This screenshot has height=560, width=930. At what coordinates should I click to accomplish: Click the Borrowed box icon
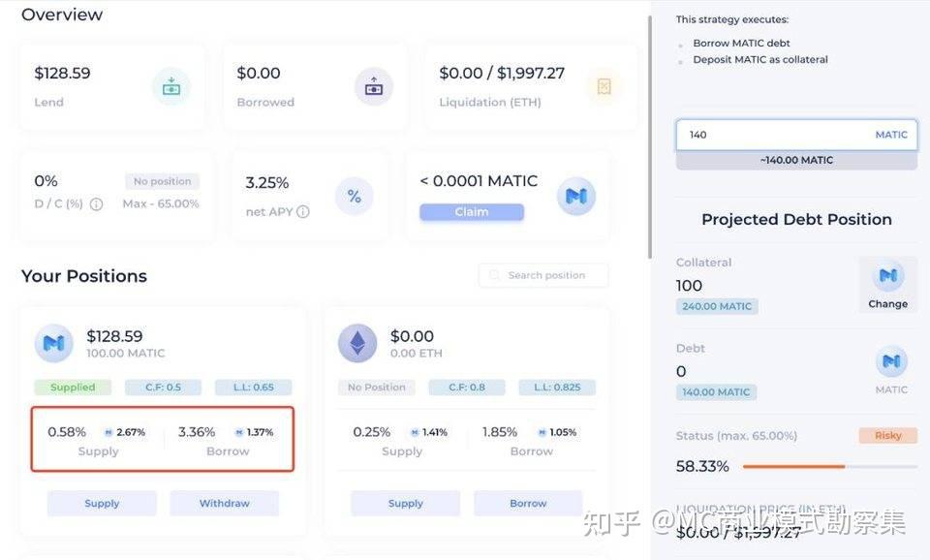click(x=374, y=86)
